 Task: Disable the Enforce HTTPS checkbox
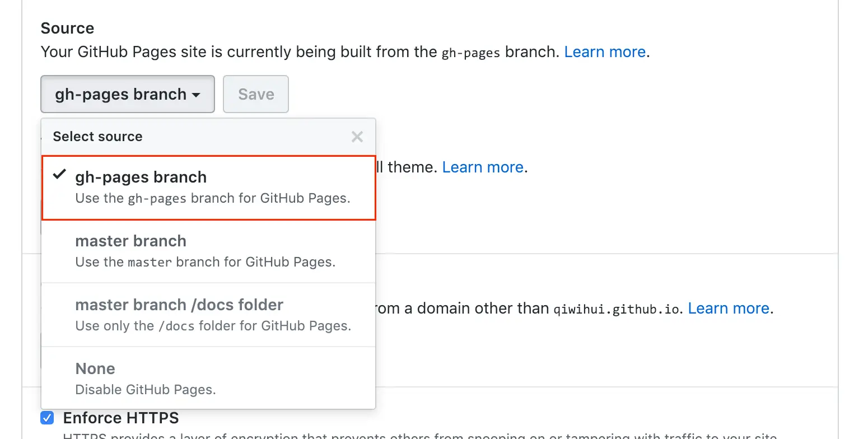(46, 418)
